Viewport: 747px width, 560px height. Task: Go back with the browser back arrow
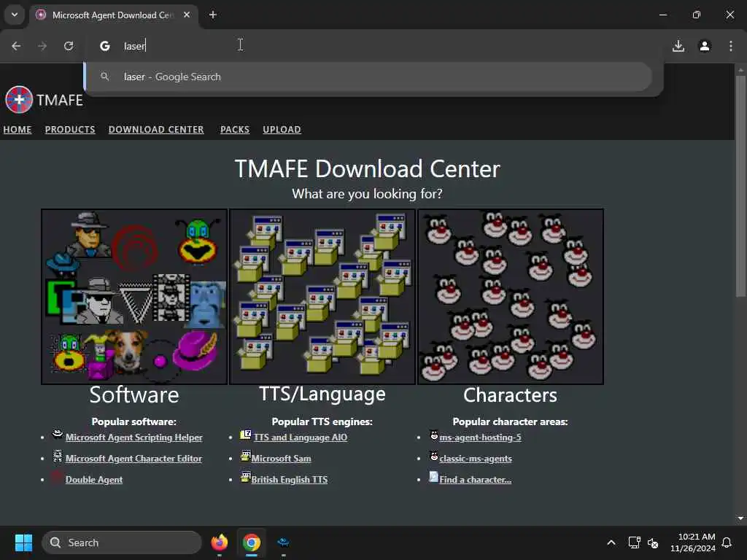(16, 46)
